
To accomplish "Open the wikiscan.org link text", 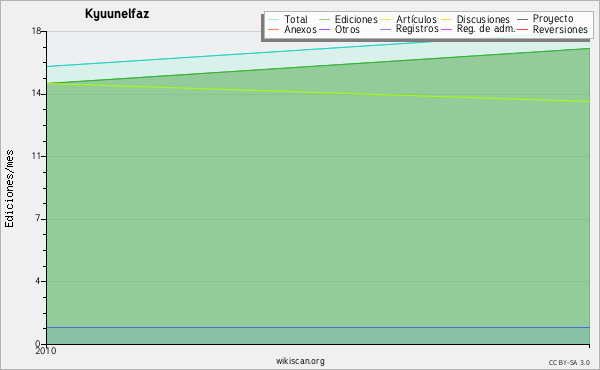I will (300, 361).
